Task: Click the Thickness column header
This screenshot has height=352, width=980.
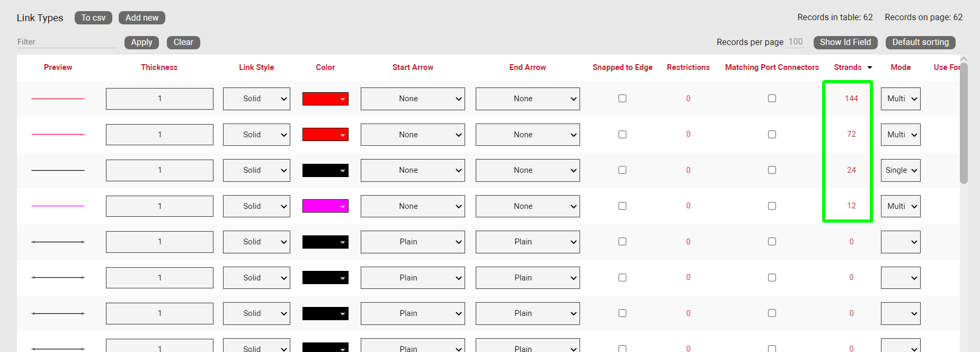Action: [159, 67]
